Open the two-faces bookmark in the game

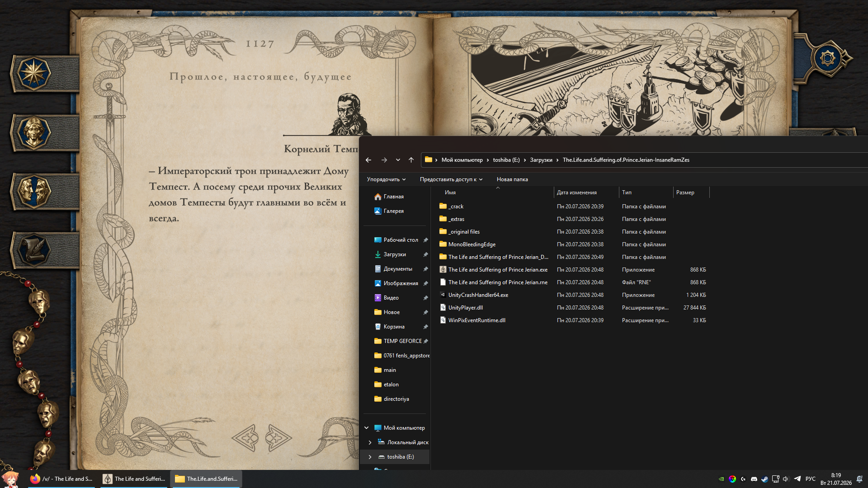coord(33,191)
